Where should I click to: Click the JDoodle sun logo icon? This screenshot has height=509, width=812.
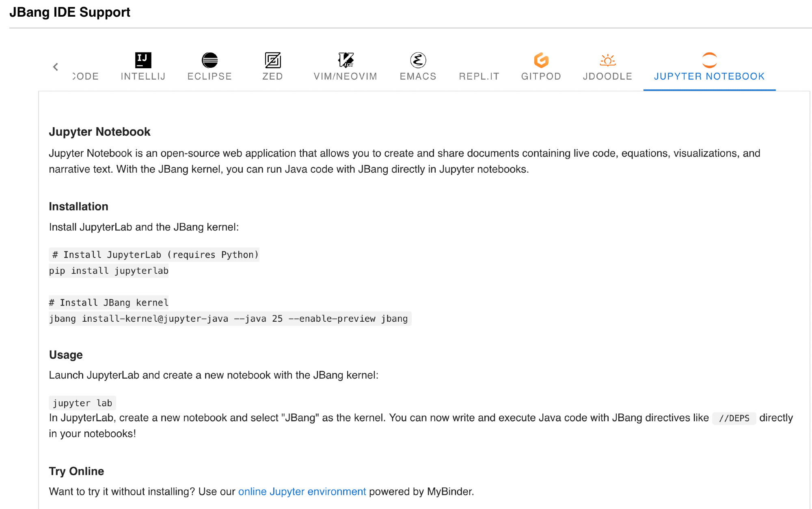click(607, 60)
